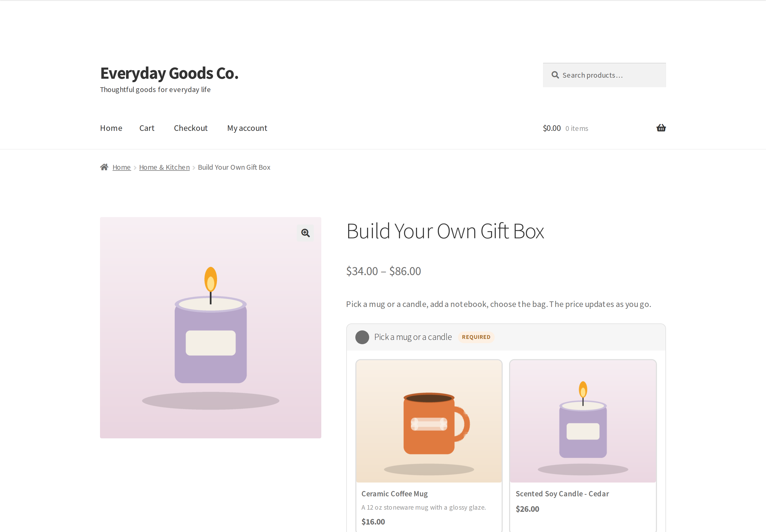
Task: Click the $0.00 cart total link
Action: (x=552, y=128)
